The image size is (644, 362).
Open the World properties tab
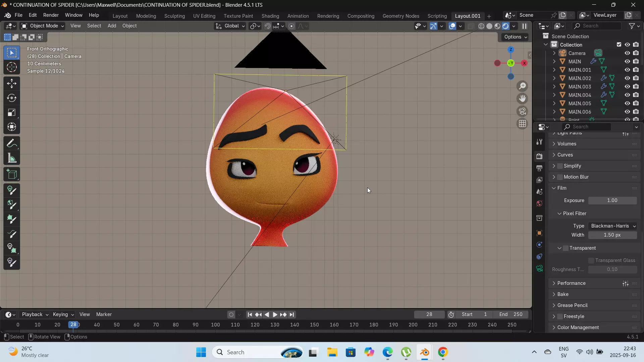[x=539, y=203]
